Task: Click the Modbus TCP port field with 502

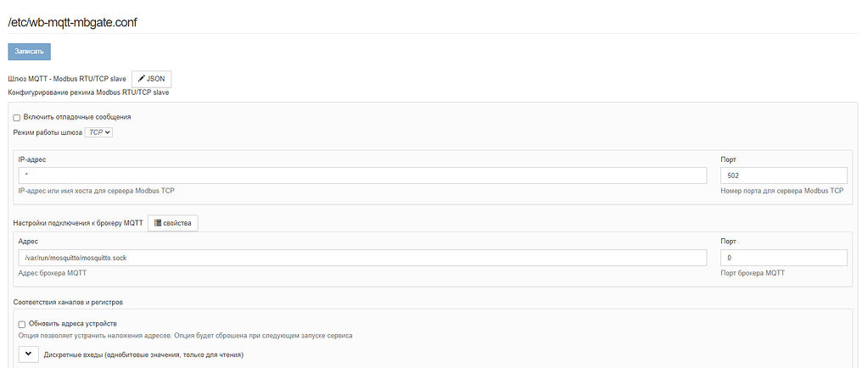Action: 782,176
